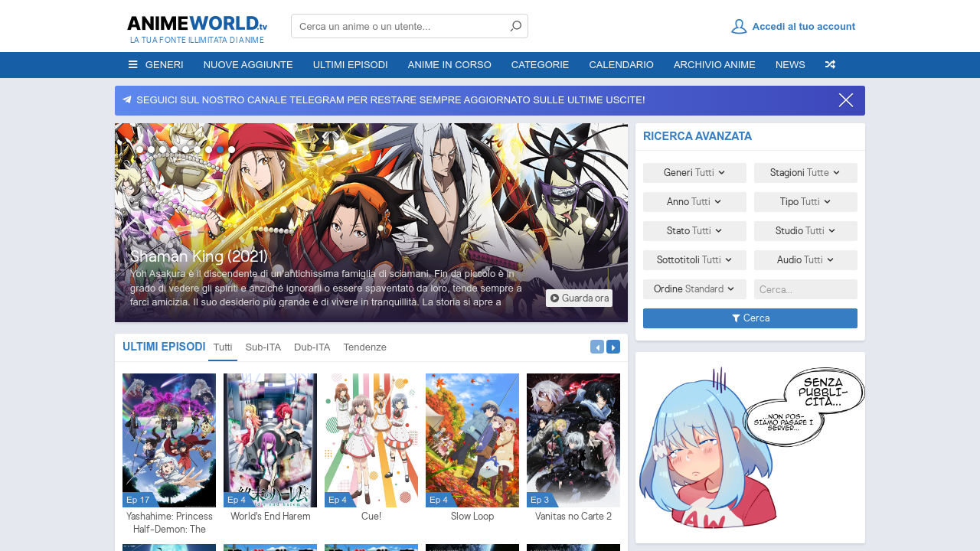The width and height of the screenshot is (980, 551).
Task: Open Categorie menu item
Action: (x=540, y=65)
